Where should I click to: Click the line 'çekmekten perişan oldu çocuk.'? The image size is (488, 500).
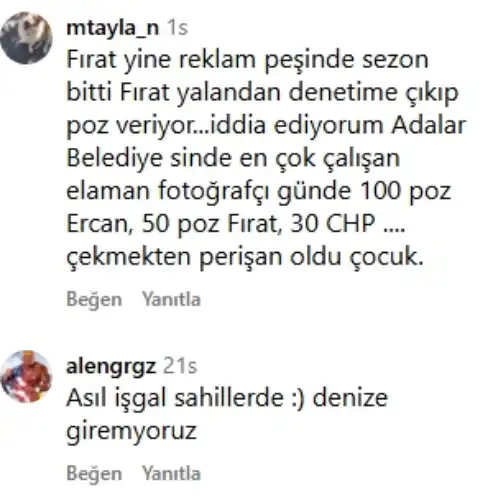(245, 257)
